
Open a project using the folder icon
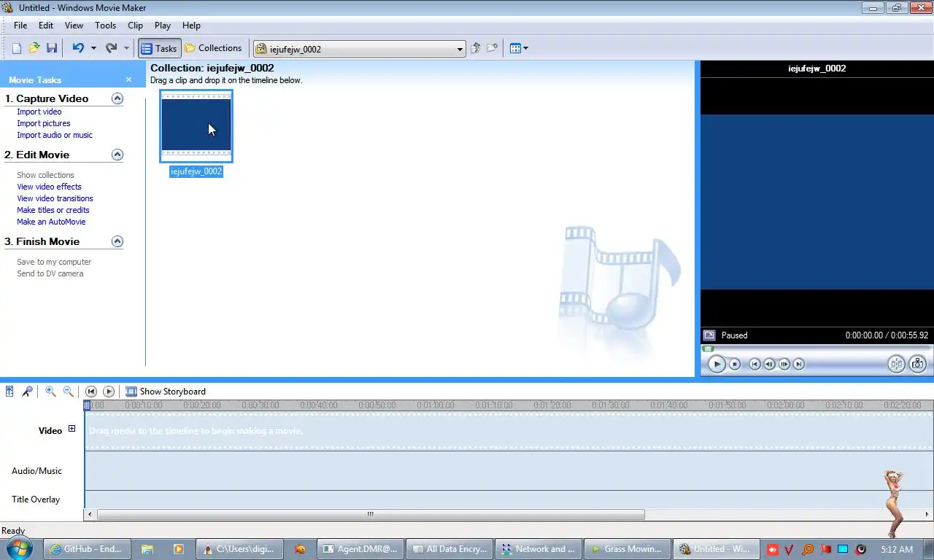coord(34,48)
